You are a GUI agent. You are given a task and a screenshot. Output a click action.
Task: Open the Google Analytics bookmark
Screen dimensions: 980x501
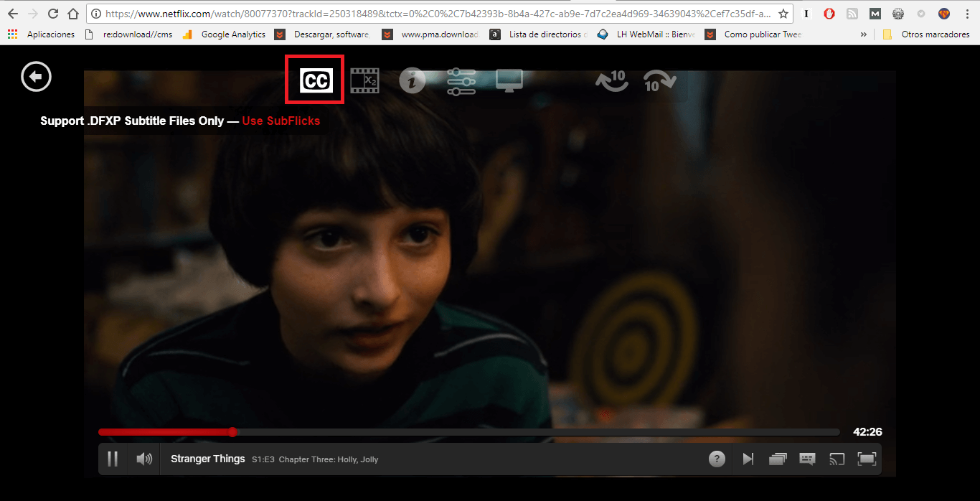[x=225, y=34]
